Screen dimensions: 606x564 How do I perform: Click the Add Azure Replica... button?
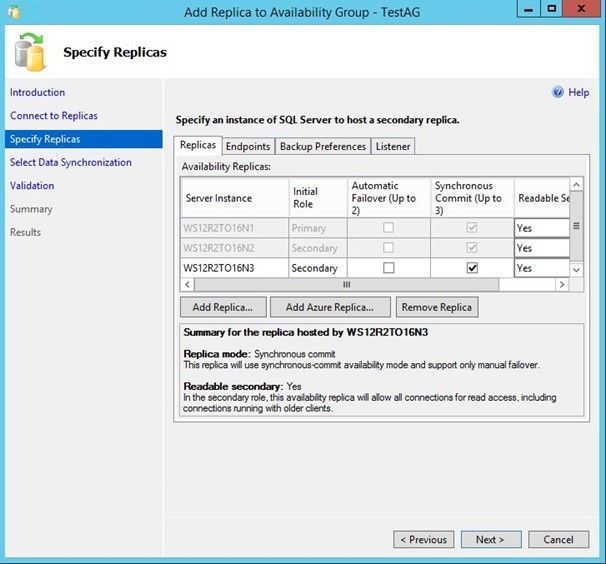pos(330,307)
